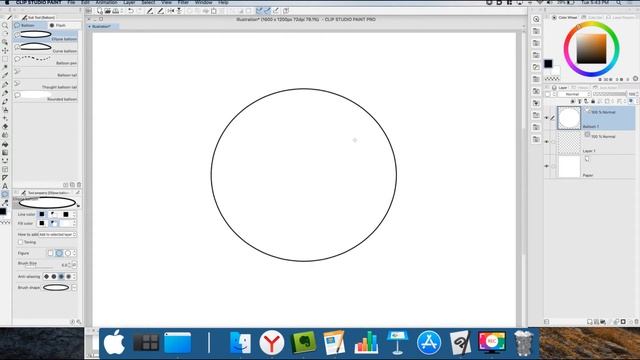Viewport: 640px width, 360px height.
Task: Open the Evernote app from the Dock
Action: point(303,342)
